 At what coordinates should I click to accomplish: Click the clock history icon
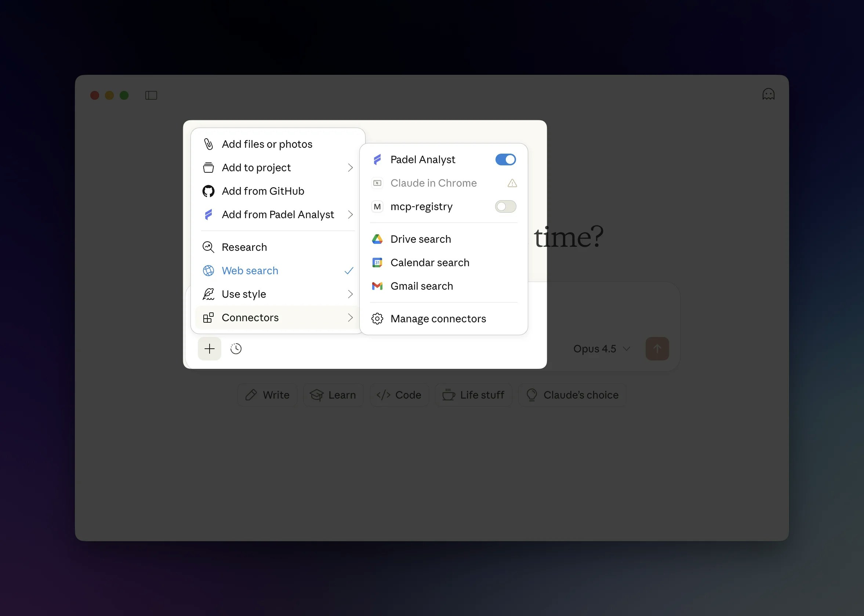click(x=236, y=349)
